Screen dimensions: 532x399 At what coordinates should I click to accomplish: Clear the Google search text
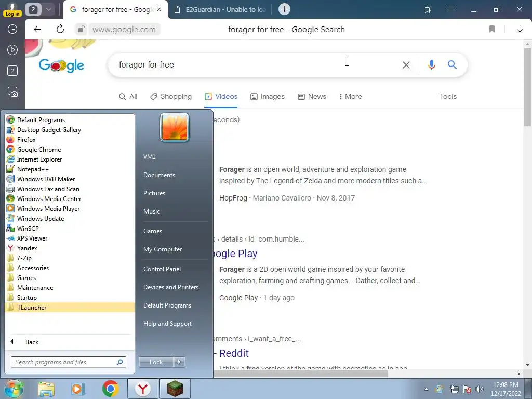tap(406, 65)
